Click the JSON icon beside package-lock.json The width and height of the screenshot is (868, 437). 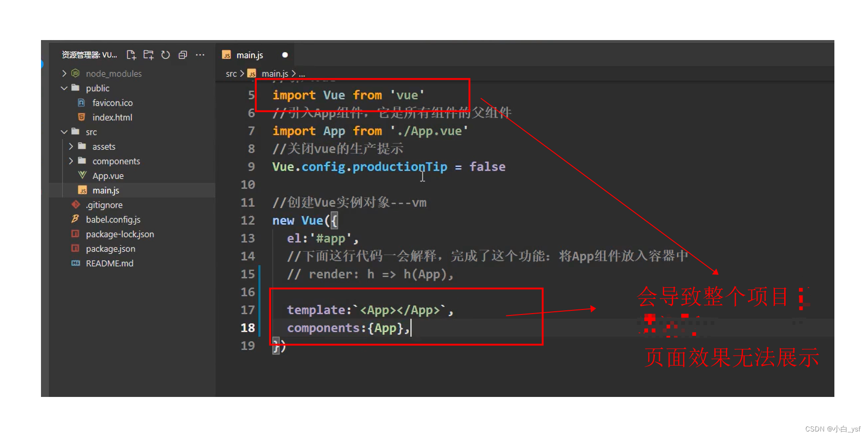tap(76, 233)
